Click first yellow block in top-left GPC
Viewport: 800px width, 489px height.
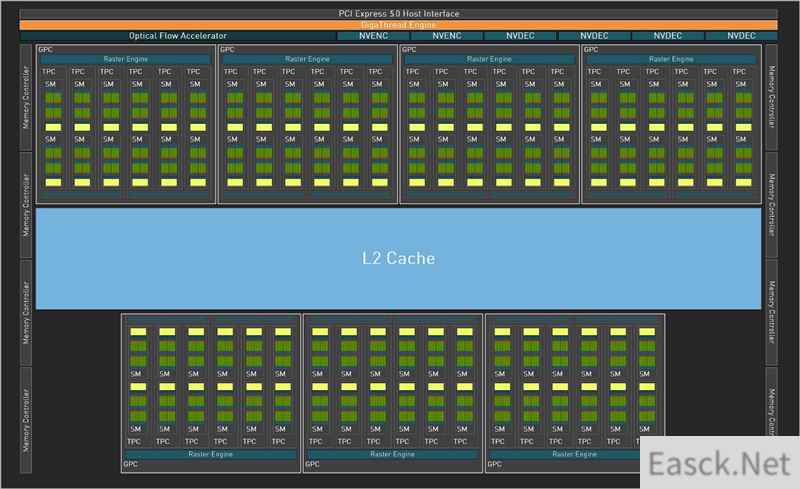click(x=53, y=127)
